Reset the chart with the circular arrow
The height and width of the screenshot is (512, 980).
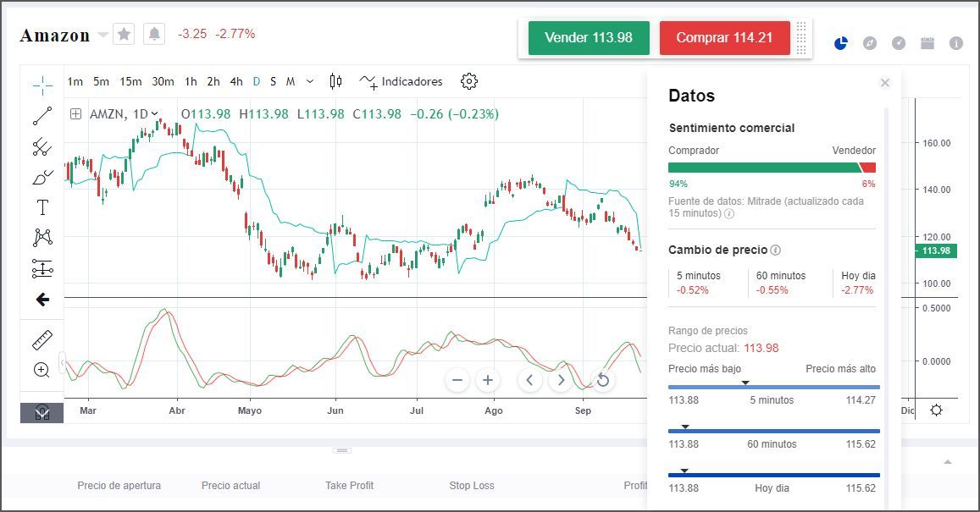(602, 381)
